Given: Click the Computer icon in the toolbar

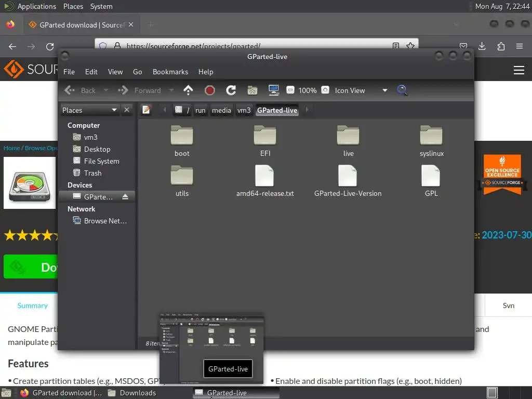Looking at the screenshot, I should coord(273,90).
